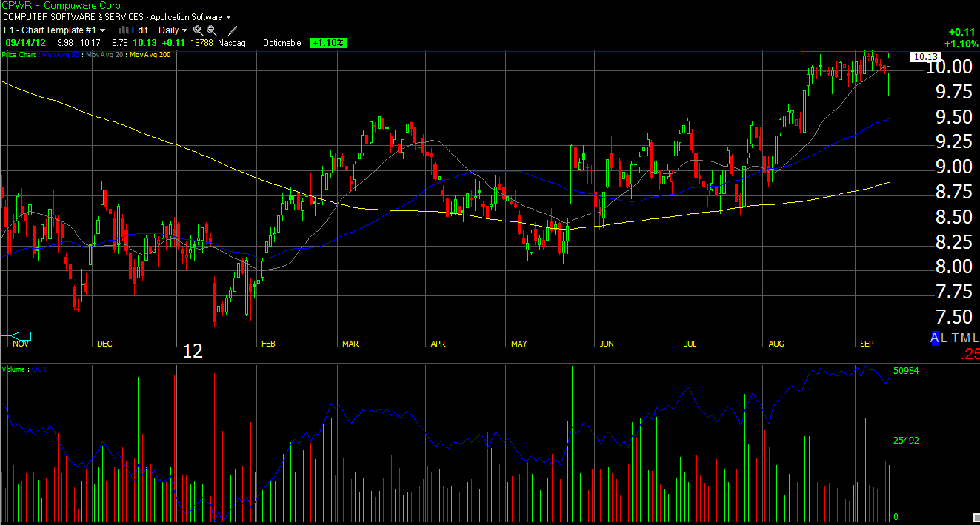Click the bar chart icon beside Edit

click(124, 30)
